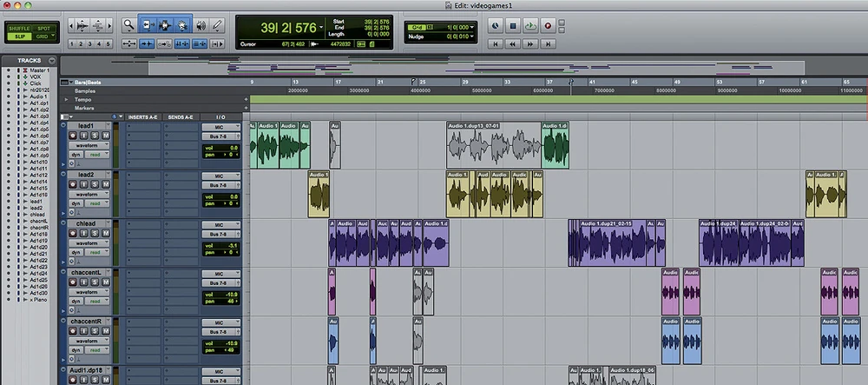868x385 pixels.
Task: Click the dyn button on lead1
Action: tap(76, 155)
